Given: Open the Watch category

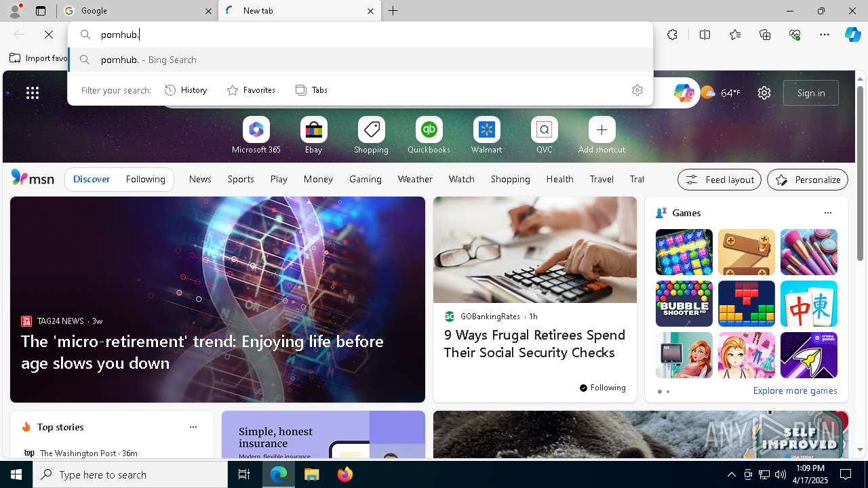Looking at the screenshot, I should [x=461, y=179].
